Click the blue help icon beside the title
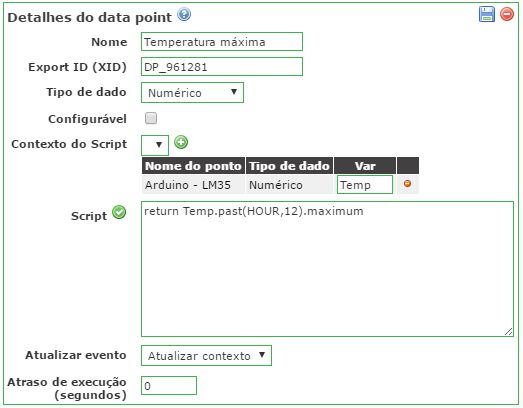 (184, 15)
